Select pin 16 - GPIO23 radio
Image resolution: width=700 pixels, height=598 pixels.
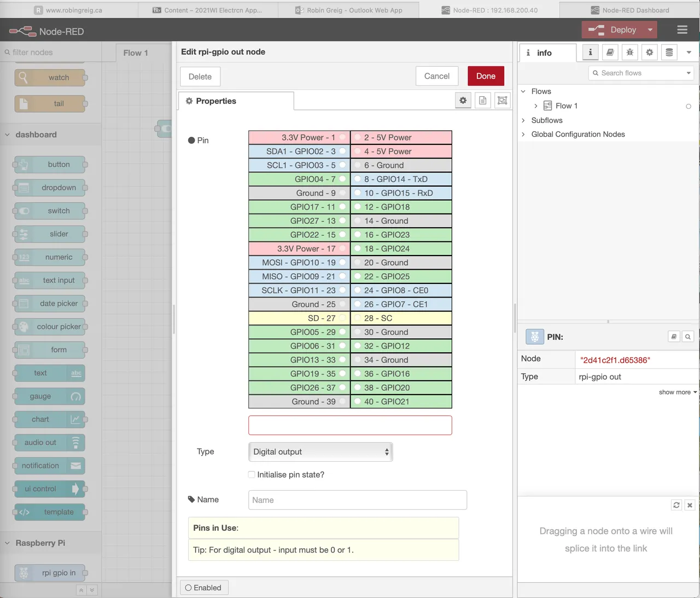click(358, 235)
